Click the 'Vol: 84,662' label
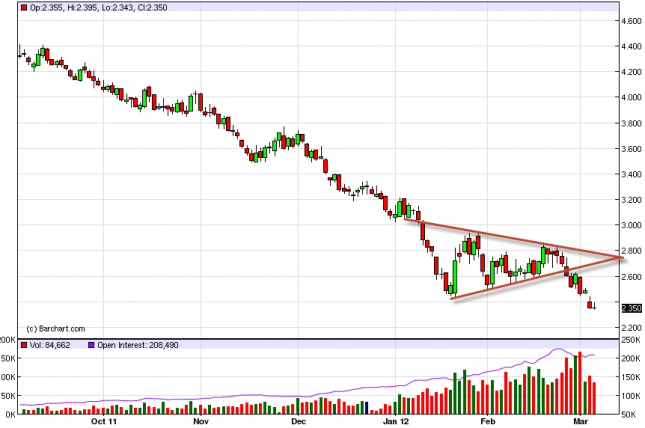The height and width of the screenshot is (428, 645). point(50,345)
